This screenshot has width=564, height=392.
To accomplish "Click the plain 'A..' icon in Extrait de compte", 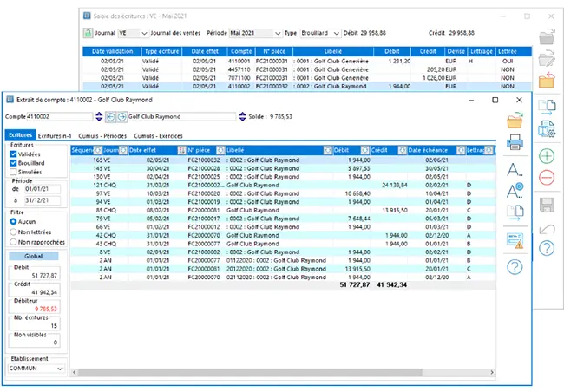I will click(x=515, y=170).
